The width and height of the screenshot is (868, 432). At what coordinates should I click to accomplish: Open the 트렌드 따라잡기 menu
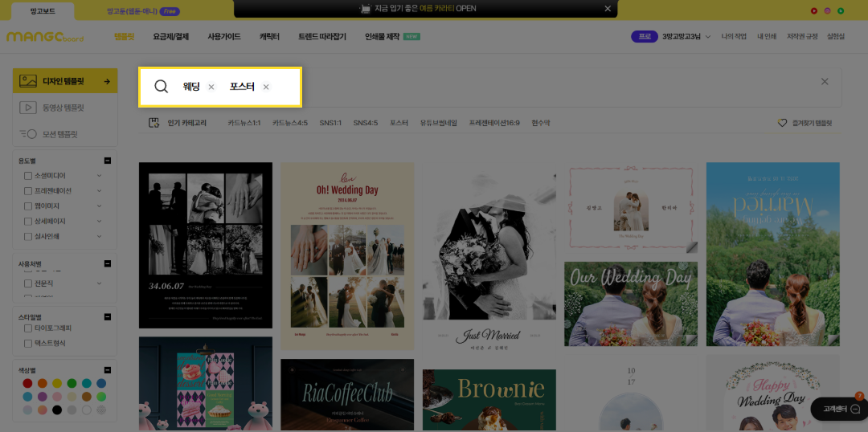click(322, 36)
